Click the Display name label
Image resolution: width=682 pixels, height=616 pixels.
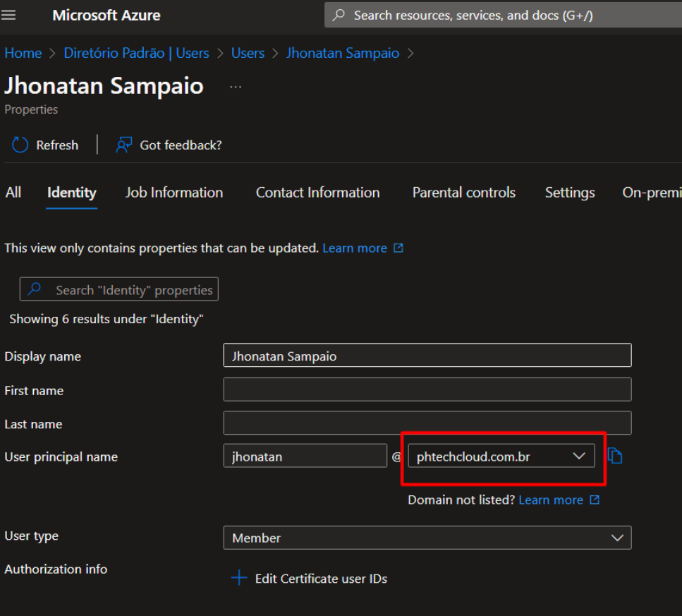click(x=42, y=356)
